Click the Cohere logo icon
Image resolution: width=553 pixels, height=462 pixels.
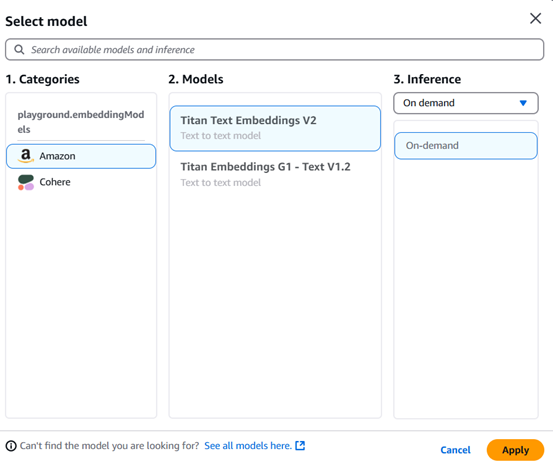pyautogui.click(x=26, y=182)
